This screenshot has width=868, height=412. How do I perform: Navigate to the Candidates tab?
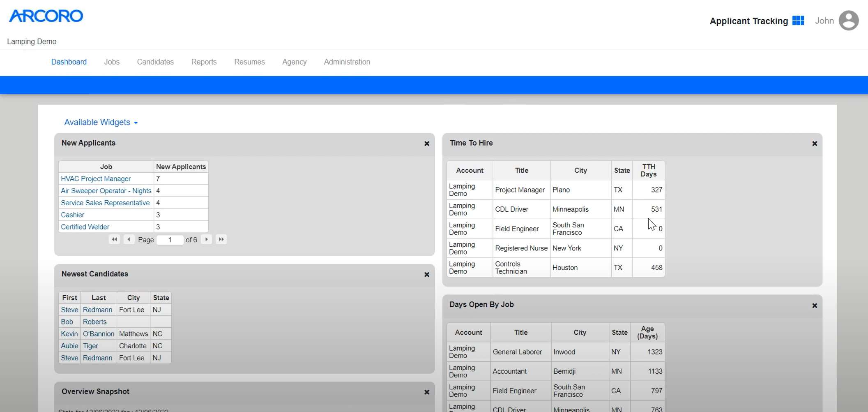click(x=155, y=62)
